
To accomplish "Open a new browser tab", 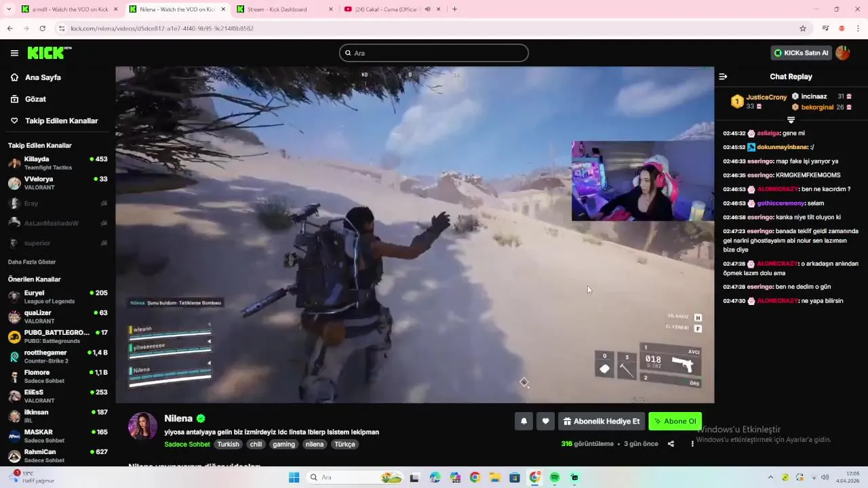I will point(454,9).
